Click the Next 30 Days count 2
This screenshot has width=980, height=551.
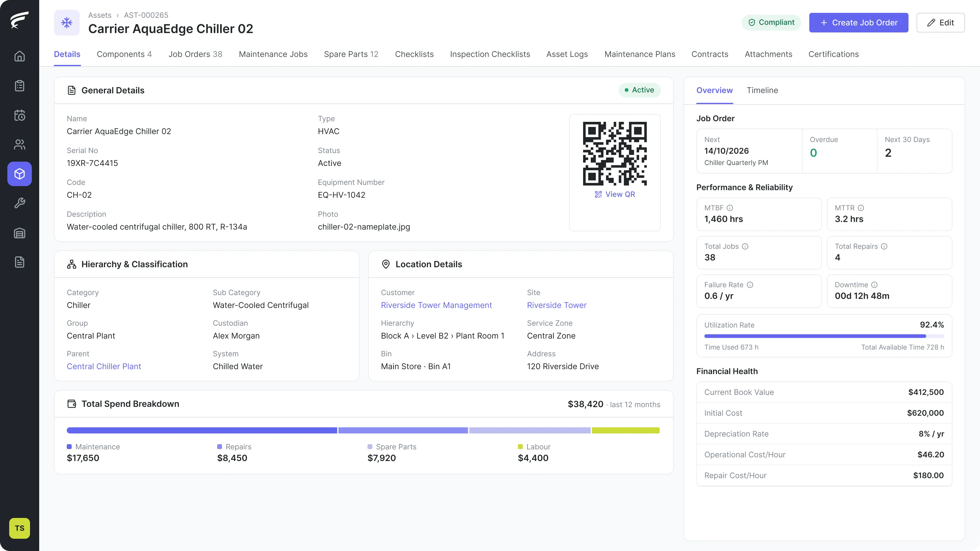(888, 153)
